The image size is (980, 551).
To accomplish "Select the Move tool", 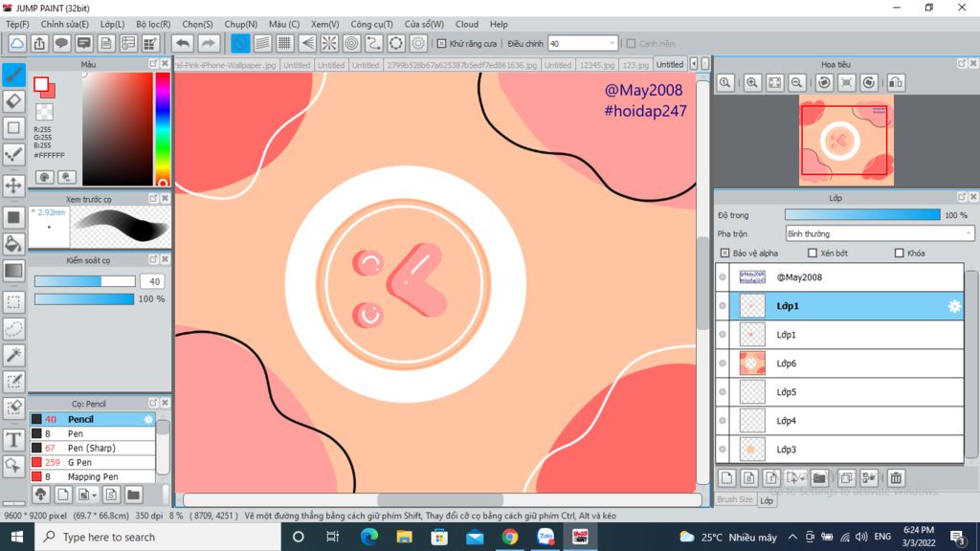I will pyautogui.click(x=13, y=186).
